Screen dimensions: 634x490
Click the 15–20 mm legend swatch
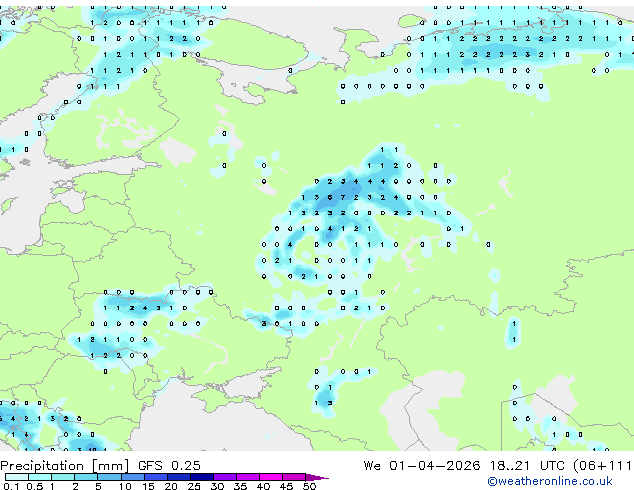[155, 477]
